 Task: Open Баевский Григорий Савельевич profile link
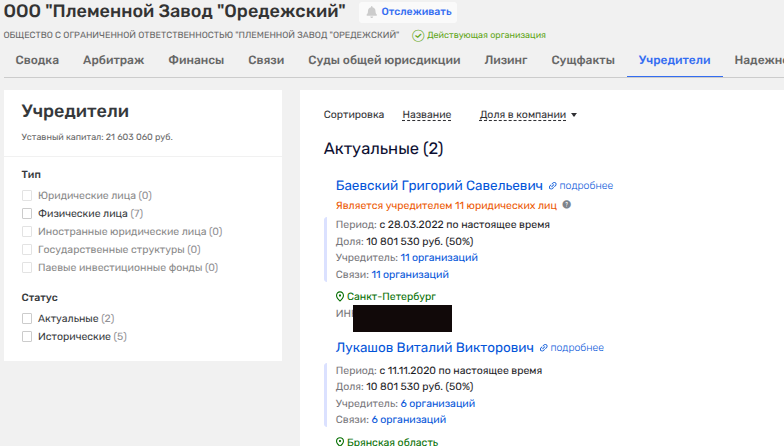click(x=438, y=185)
